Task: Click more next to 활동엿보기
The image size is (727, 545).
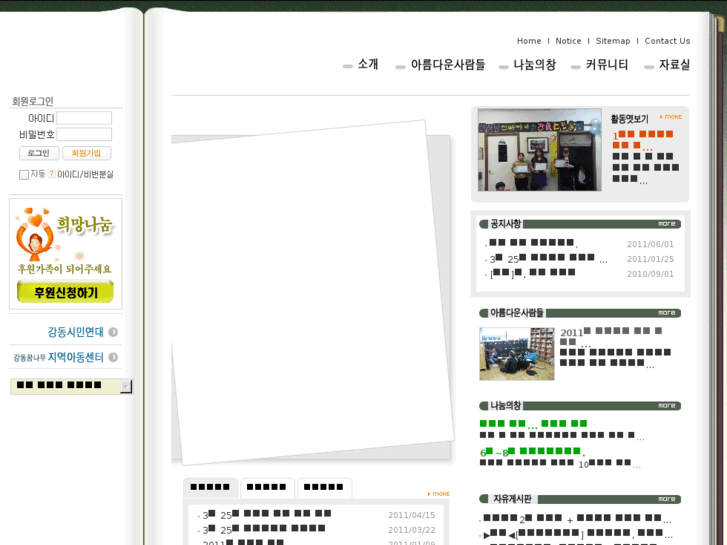Action: (670, 117)
